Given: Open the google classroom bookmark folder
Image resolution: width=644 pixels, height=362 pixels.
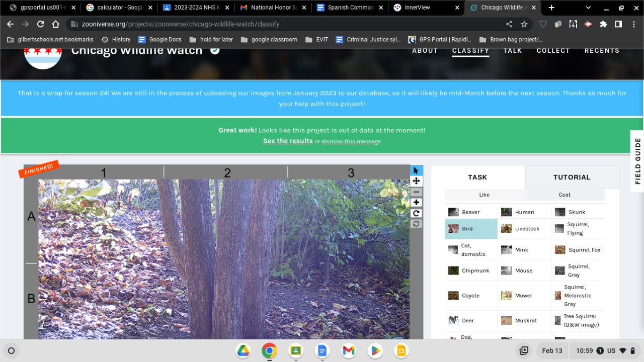Looking at the screenshot, I should click(x=269, y=39).
